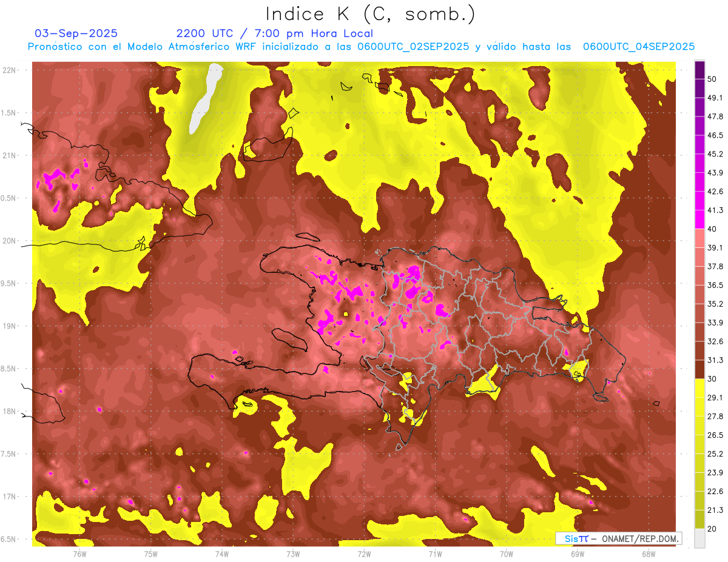Pick the dark brown legend swatch between 30 and 31.3

tap(699, 369)
